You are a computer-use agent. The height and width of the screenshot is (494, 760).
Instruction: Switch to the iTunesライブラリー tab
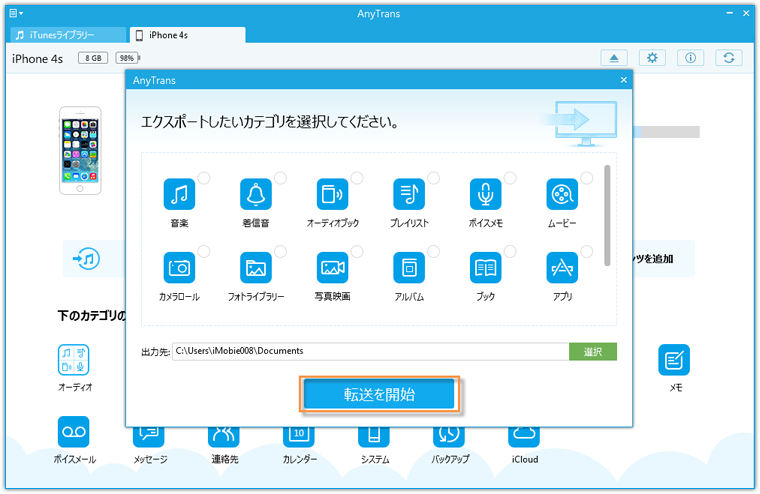click(68, 35)
